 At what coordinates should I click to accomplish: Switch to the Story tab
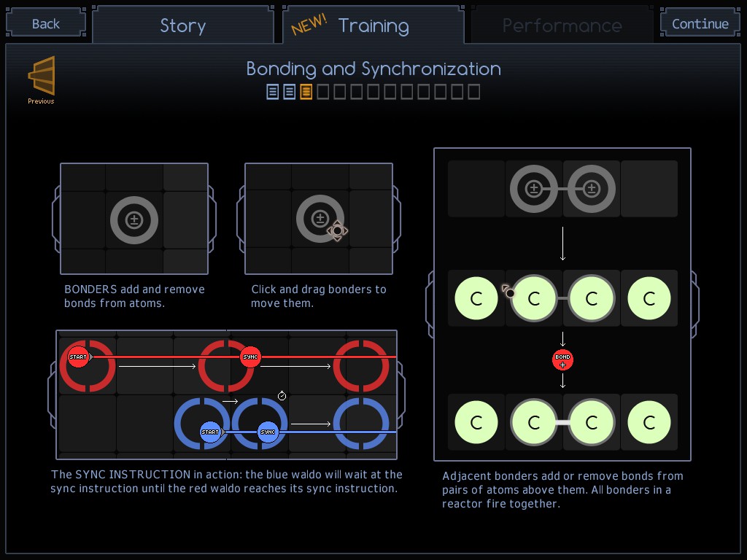tap(183, 25)
